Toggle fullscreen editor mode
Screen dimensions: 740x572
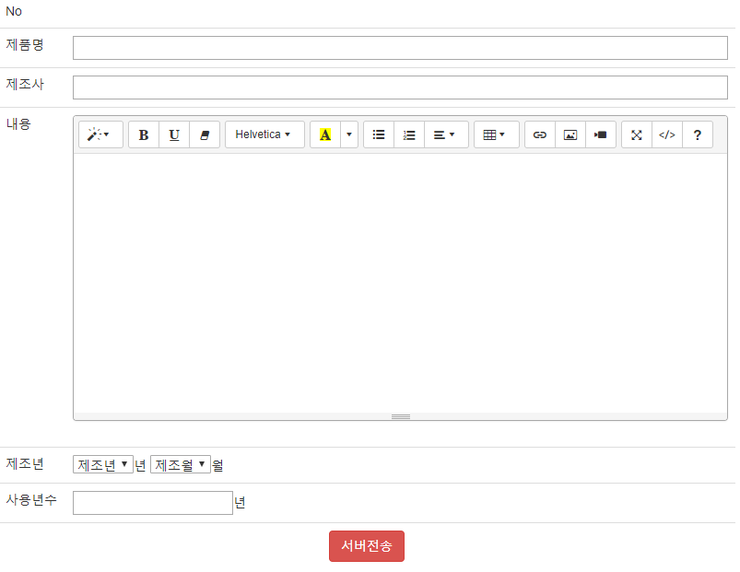click(637, 135)
